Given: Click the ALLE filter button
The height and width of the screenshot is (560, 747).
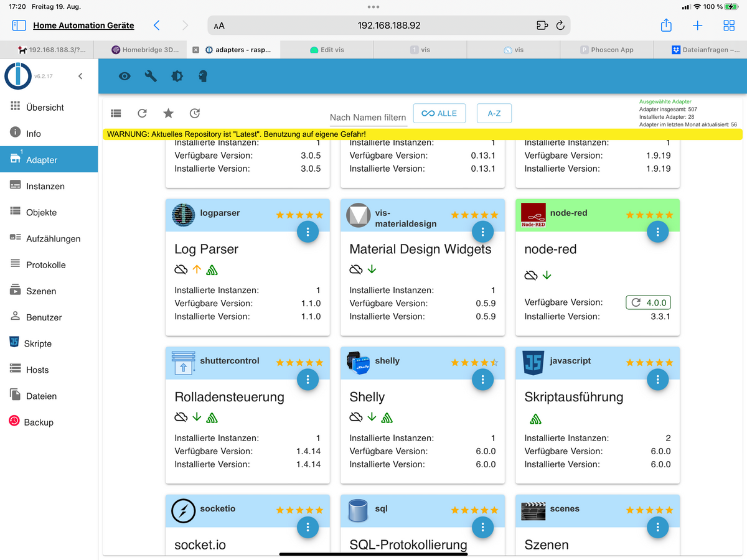Looking at the screenshot, I should coord(439,113).
